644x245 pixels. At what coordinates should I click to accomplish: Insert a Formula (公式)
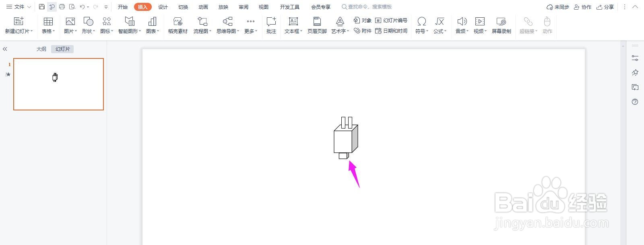tap(440, 25)
